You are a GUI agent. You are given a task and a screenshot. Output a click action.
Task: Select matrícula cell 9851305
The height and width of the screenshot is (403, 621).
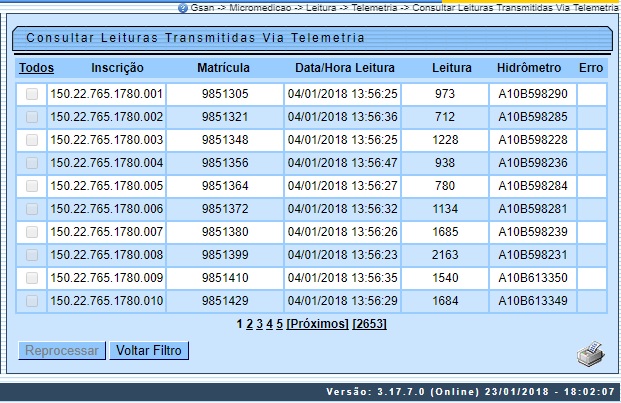225,94
